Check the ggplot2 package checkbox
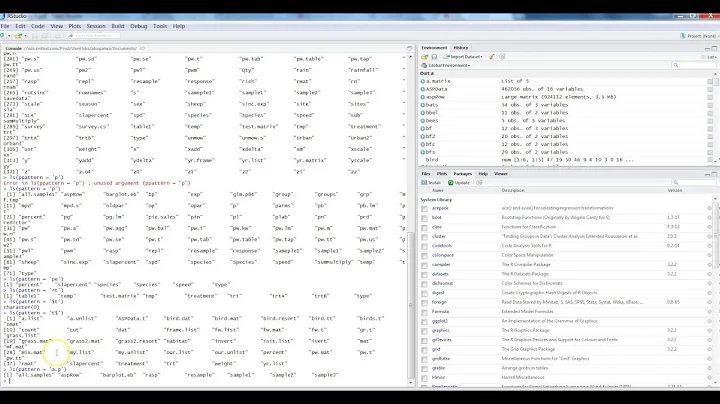Screen dimensions: 720x404 click(x=424, y=322)
